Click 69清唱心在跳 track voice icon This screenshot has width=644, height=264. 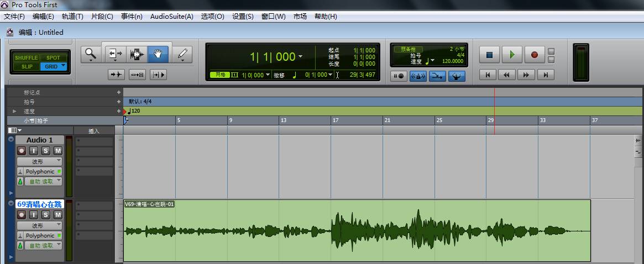click(19, 236)
